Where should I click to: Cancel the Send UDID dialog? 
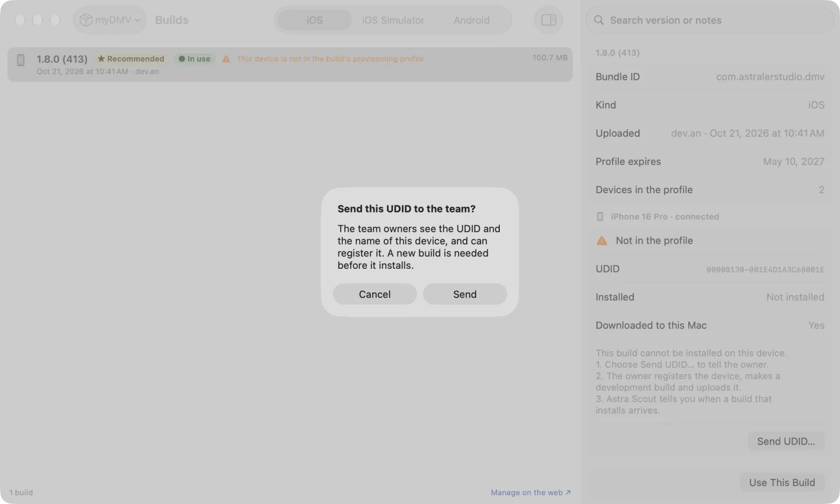pos(374,294)
